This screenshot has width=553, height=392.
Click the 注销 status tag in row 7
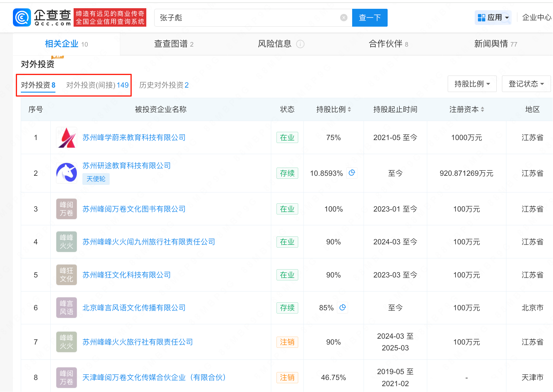(x=287, y=342)
